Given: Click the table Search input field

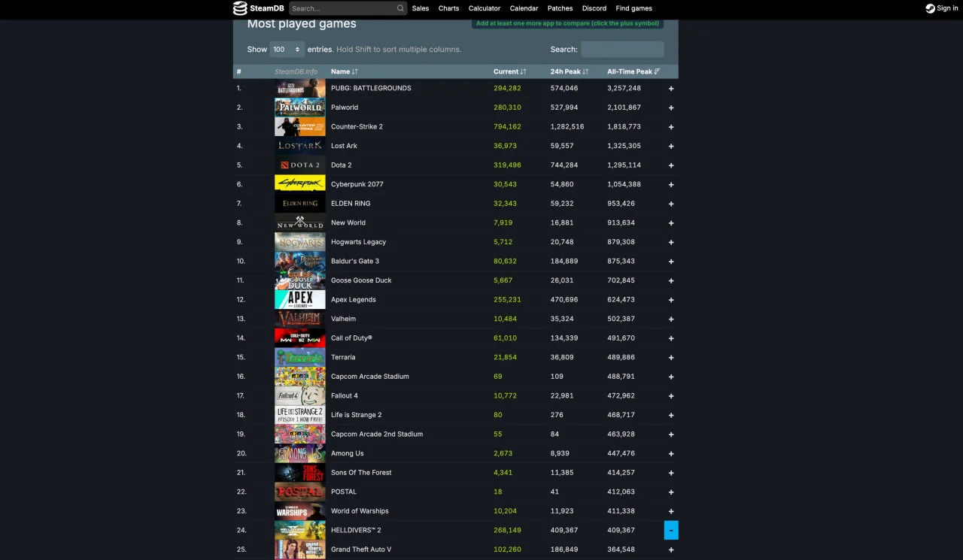Looking at the screenshot, I should [x=622, y=50].
